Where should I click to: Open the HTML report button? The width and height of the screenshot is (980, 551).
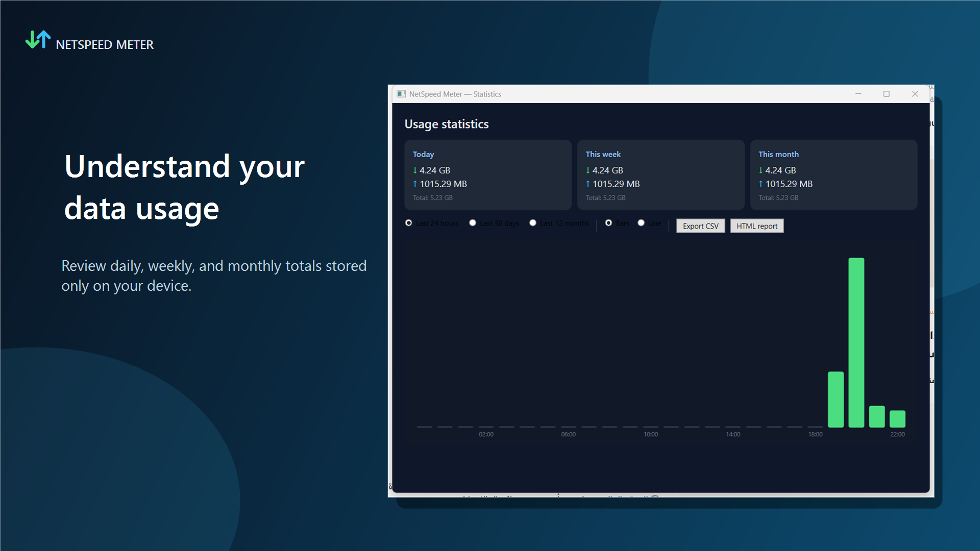(x=757, y=226)
